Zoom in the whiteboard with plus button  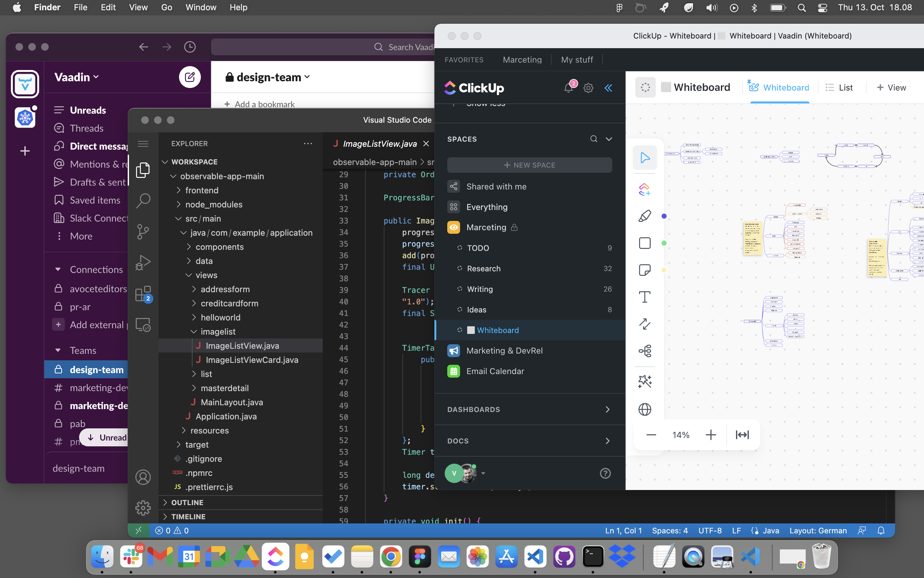[711, 435]
